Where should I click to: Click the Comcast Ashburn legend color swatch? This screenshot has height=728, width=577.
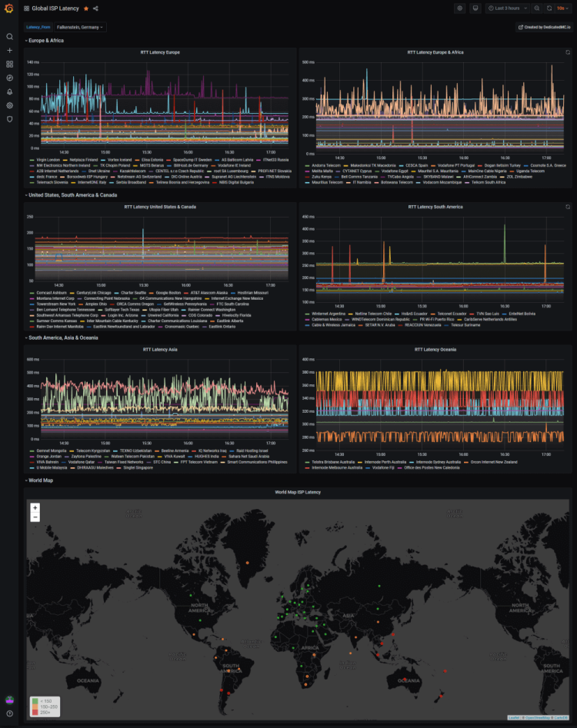32,293
